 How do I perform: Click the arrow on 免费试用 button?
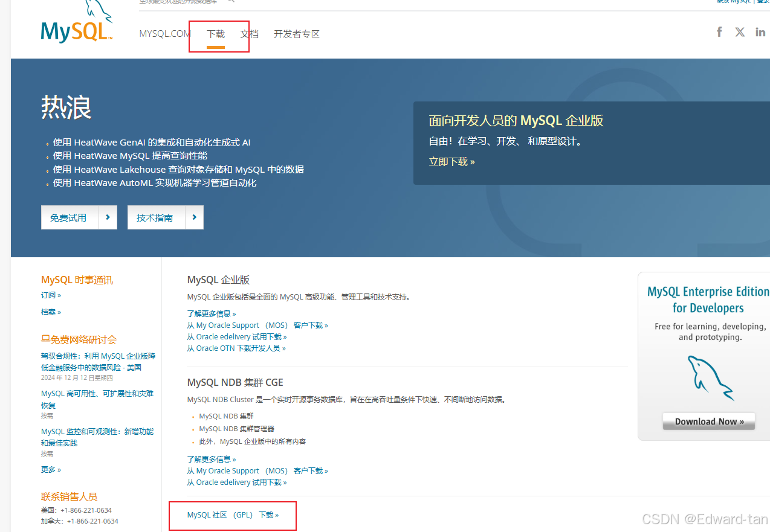click(108, 217)
